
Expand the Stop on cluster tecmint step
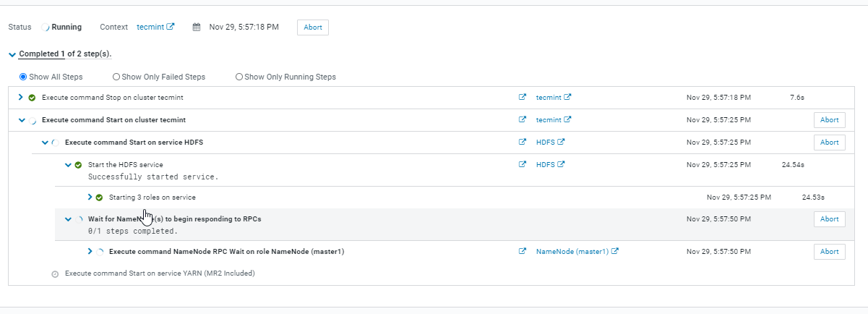click(x=21, y=97)
